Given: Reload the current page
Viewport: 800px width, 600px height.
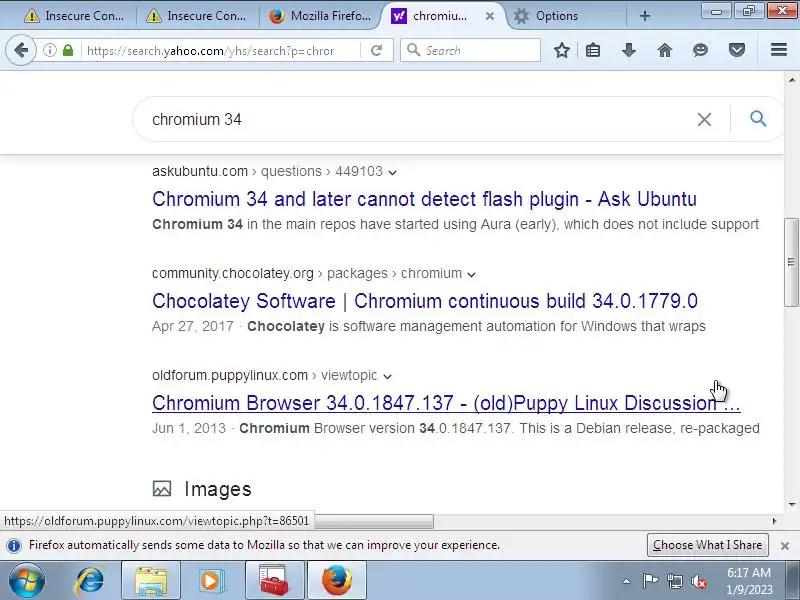Looking at the screenshot, I should [x=377, y=50].
